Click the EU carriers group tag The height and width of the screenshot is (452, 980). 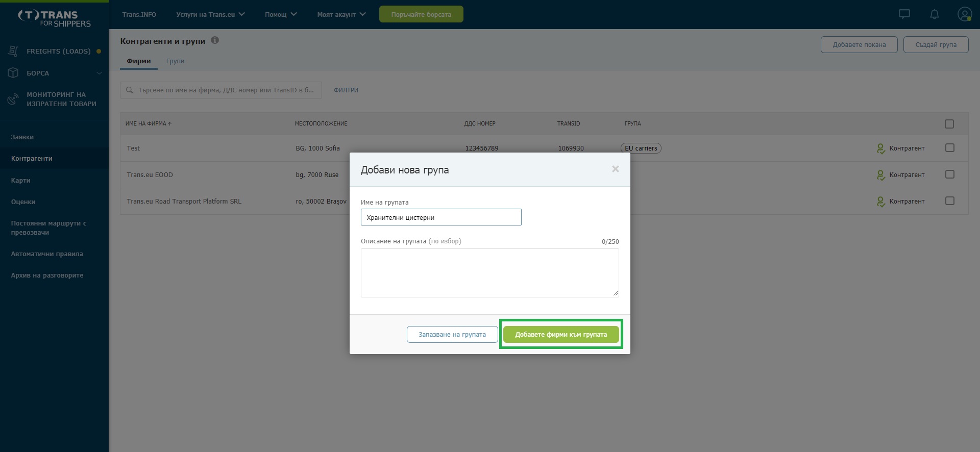pyautogui.click(x=641, y=148)
